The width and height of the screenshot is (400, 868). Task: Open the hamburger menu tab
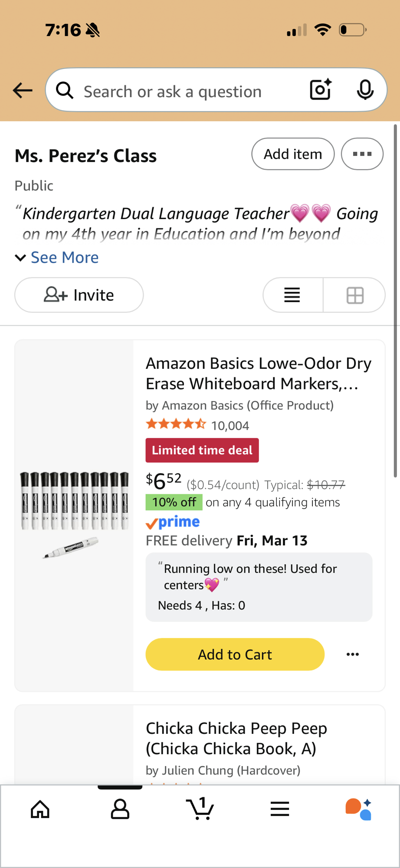click(280, 809)
